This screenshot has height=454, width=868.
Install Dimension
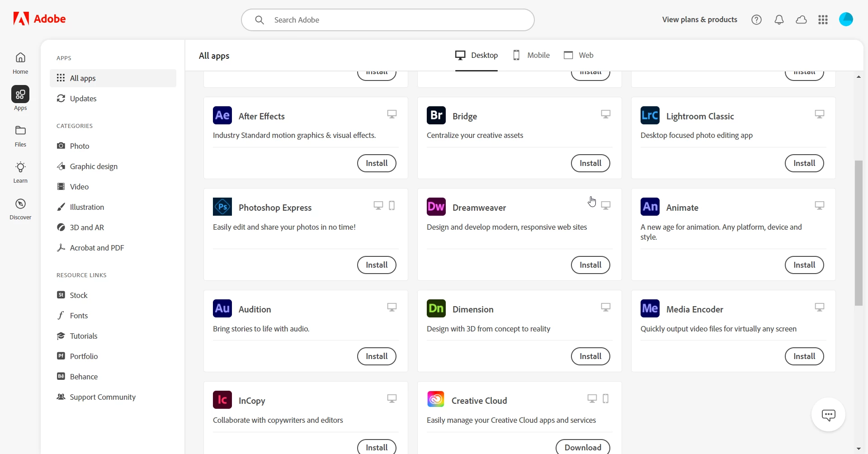(x=590, y=356)
